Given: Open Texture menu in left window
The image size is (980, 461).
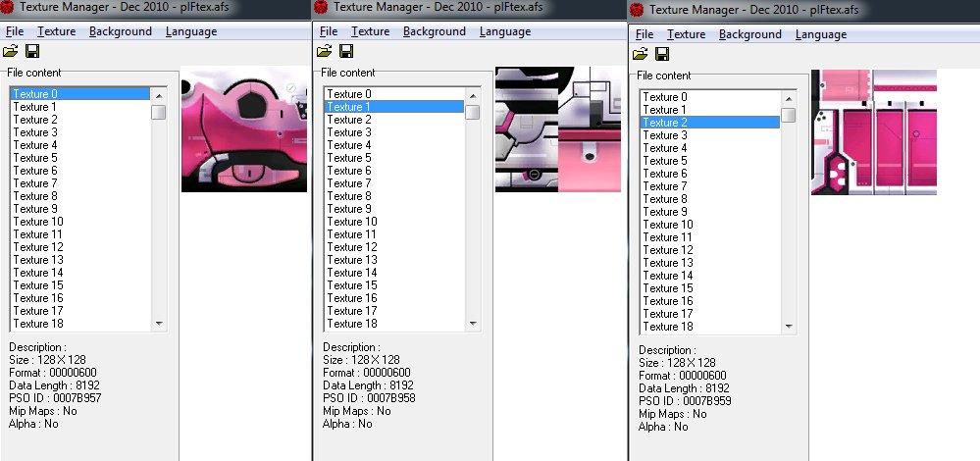Looking at the screenshot, I should (56, 31).
